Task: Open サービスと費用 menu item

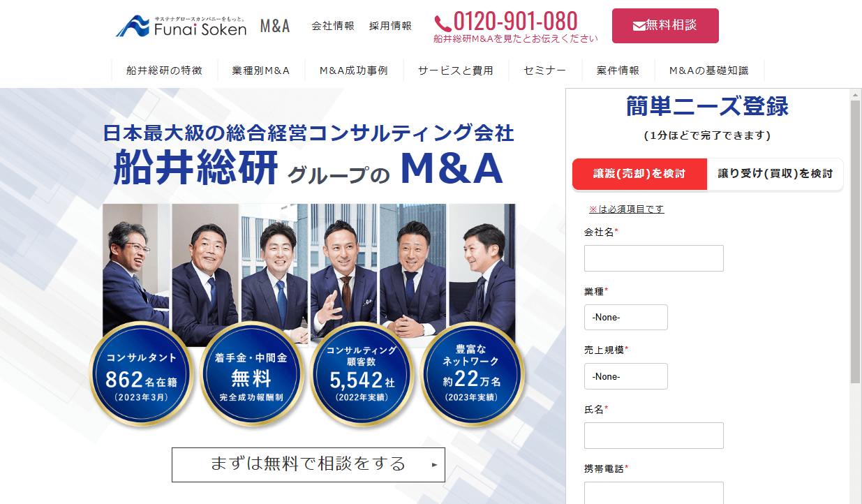Action: pyautogui.click(x=456, y=71)
